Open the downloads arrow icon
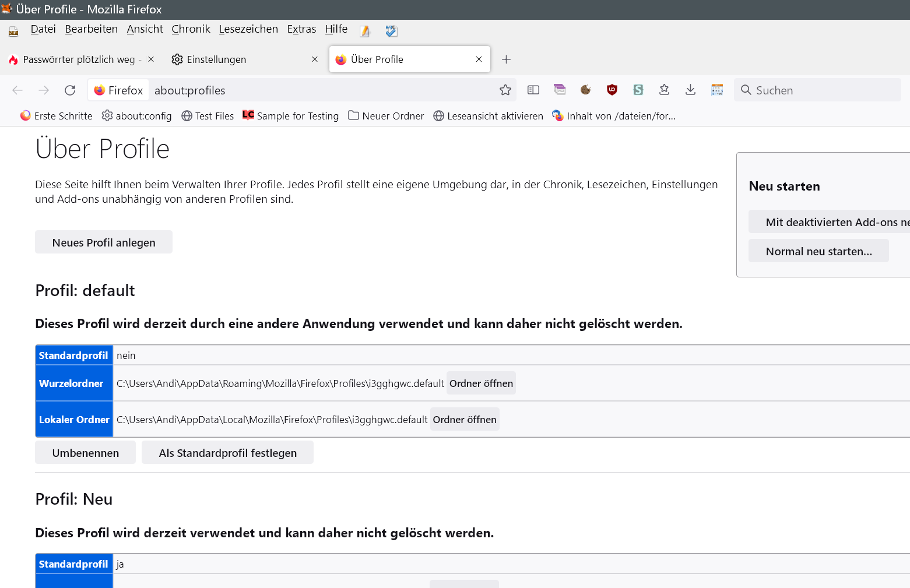This screenshot has height=588, width=910. click(x=690, y=90)
